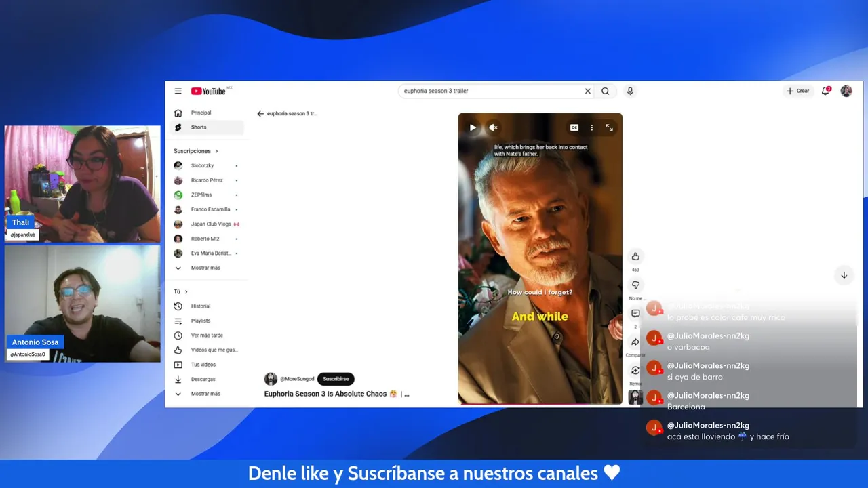Open the notifications bell
The height and width of the screenshot is (488, 868).
(825, 91)
